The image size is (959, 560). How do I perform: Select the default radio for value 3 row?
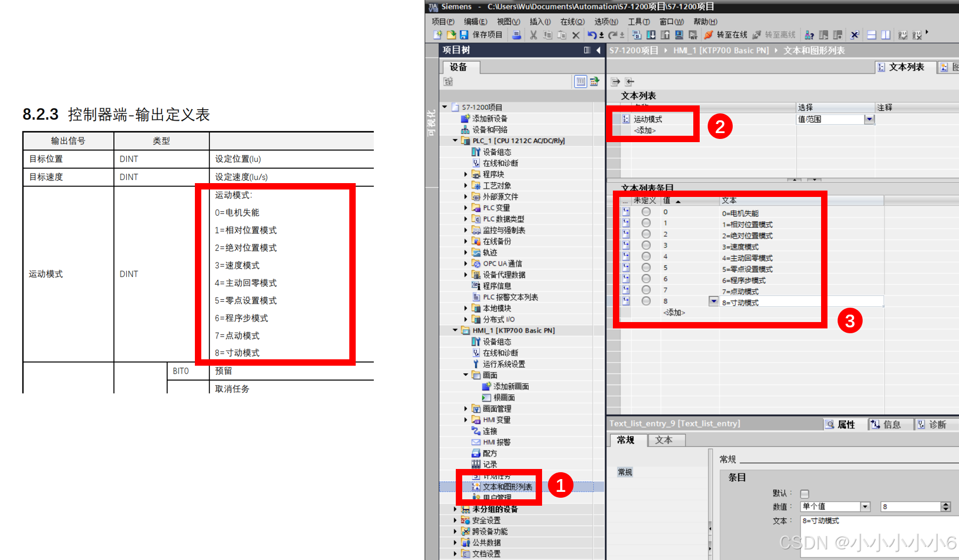pos(646,245)
